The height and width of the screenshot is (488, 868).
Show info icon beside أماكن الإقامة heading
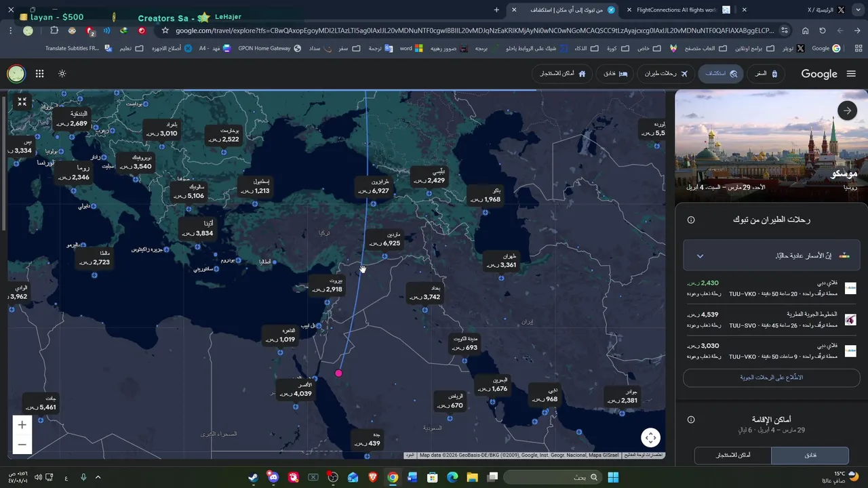point(691,420)
